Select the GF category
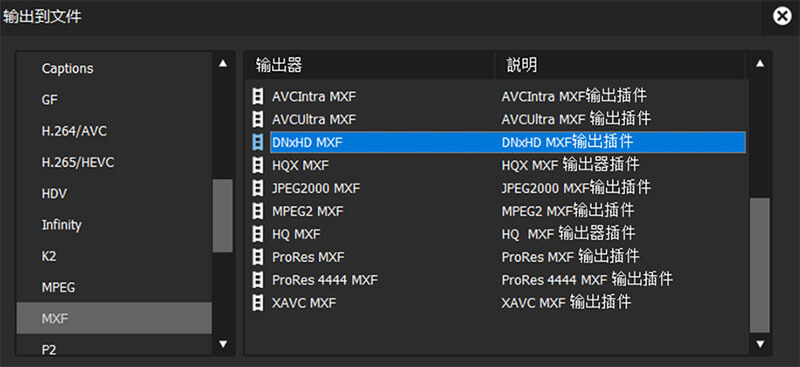 coord(114,100)
